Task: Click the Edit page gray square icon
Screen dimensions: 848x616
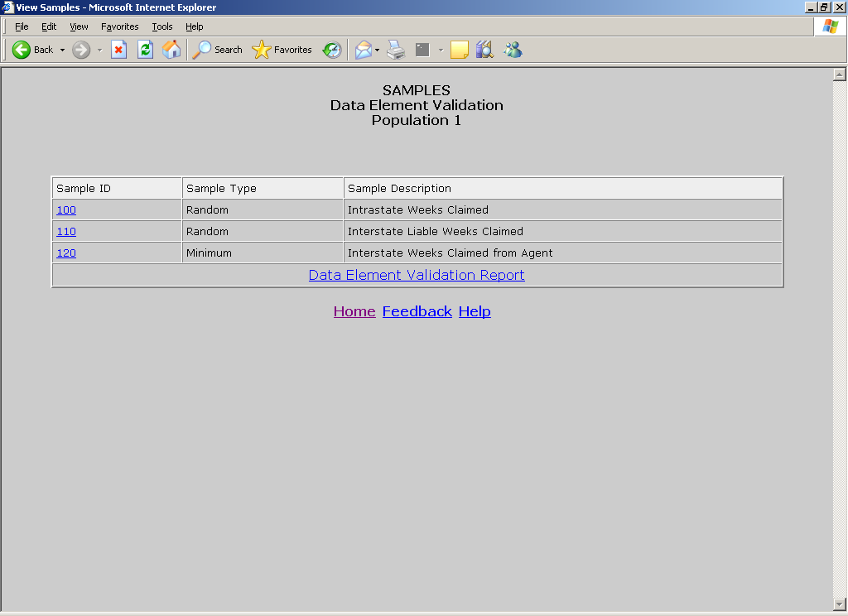Action: pyautogui.click(x=422, y=50)
